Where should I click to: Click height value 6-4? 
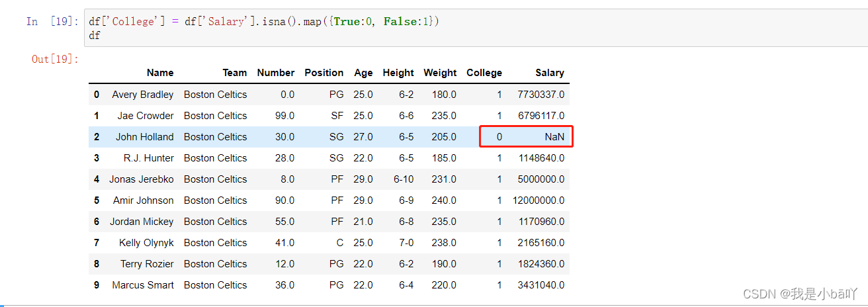point(406,285)
